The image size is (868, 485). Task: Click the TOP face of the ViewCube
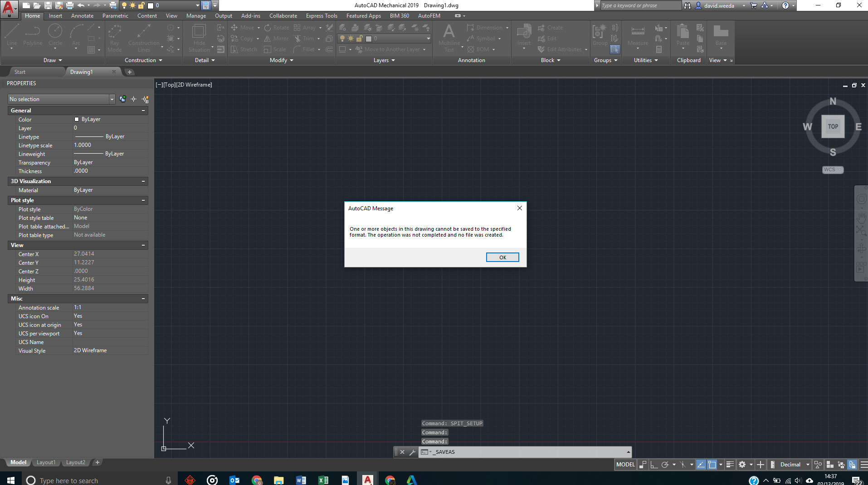[x=833, y=126]
